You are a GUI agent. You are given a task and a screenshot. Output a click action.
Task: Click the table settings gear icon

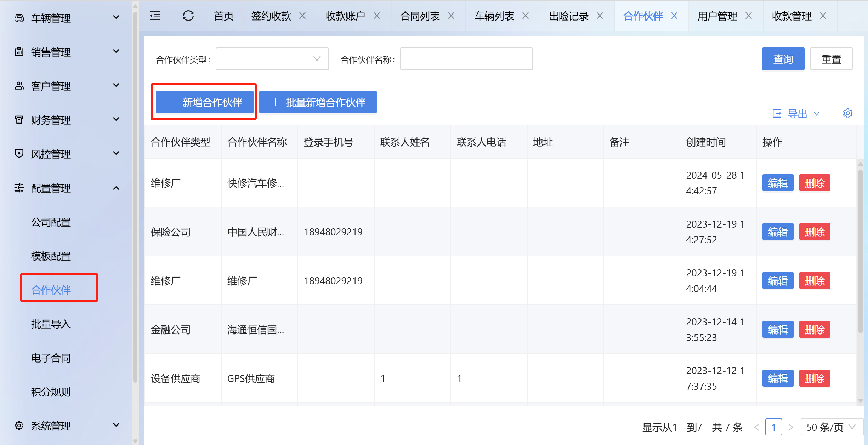coord(847,113)
